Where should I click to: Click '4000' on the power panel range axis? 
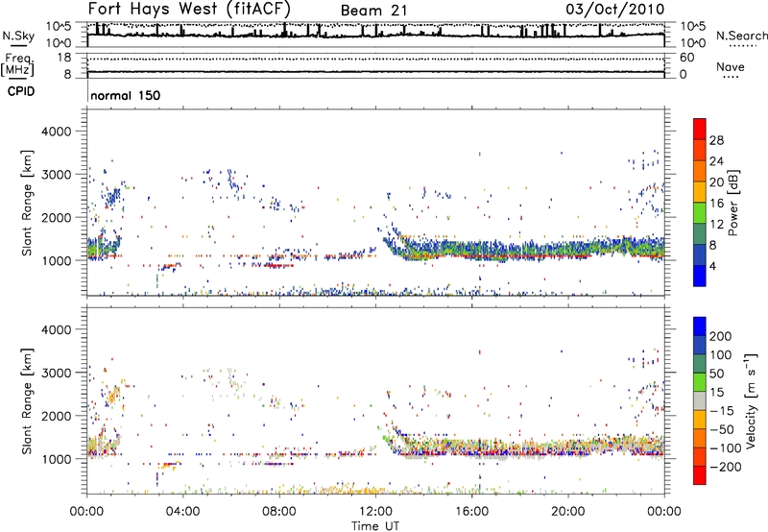pyautogui.click(x=57, y=132)
